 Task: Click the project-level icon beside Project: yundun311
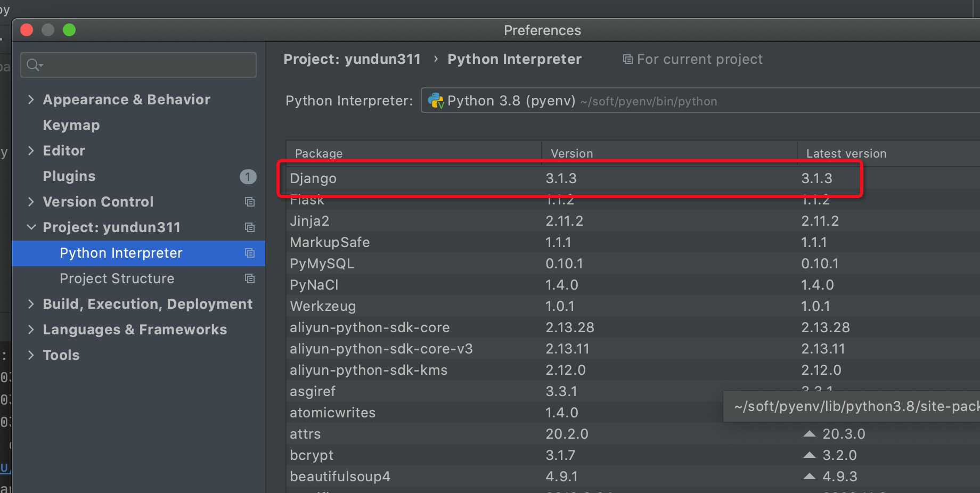point(250,227)
